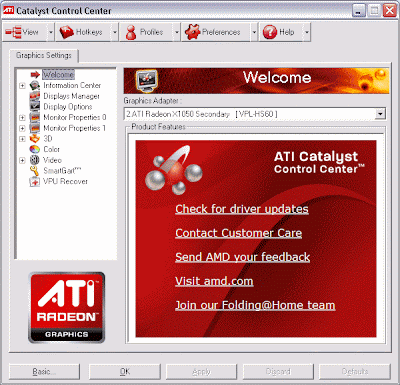Click the Monitor Properties 0 icon
Image resolution: width=400 pixels, height=385 pixels.
[x=35, y=118]
